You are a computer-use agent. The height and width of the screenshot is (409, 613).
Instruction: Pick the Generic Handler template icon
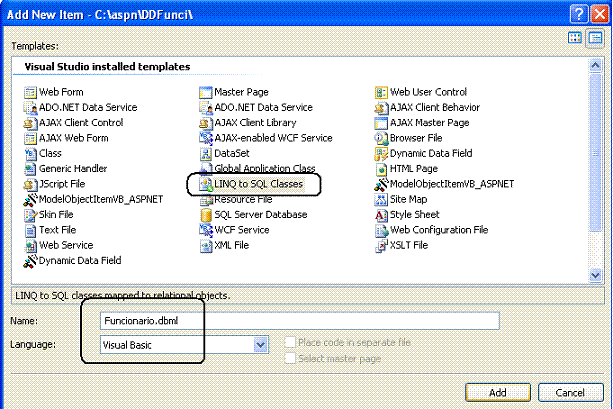point(30,169)
